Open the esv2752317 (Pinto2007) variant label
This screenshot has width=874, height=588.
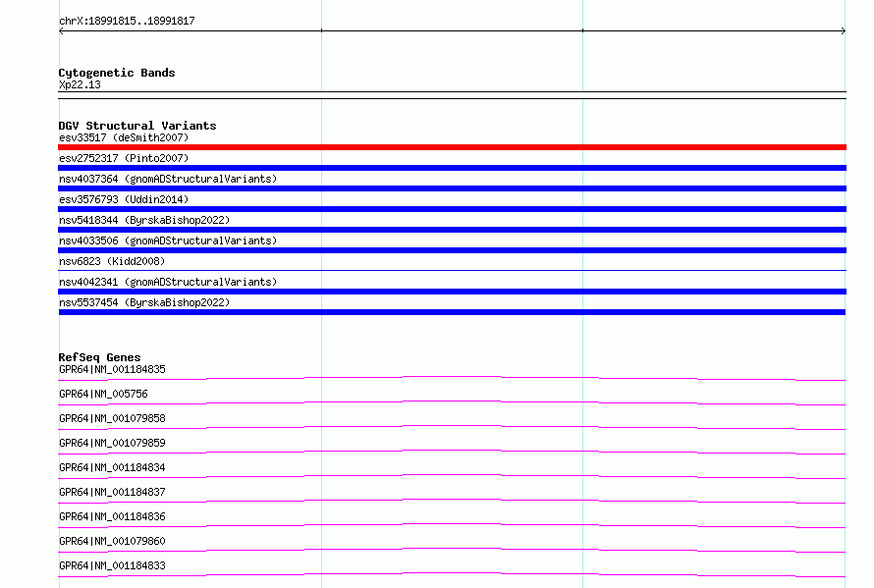point(124,158)
